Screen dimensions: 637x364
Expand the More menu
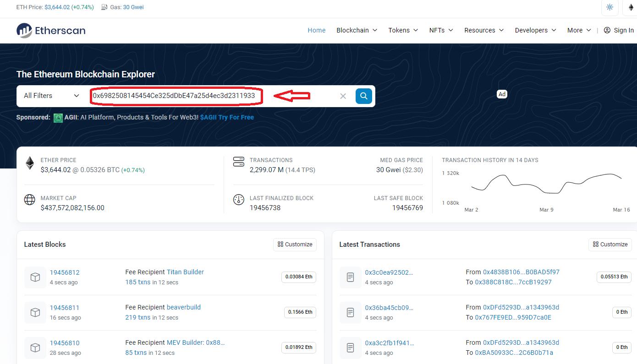tap(579, 30)
